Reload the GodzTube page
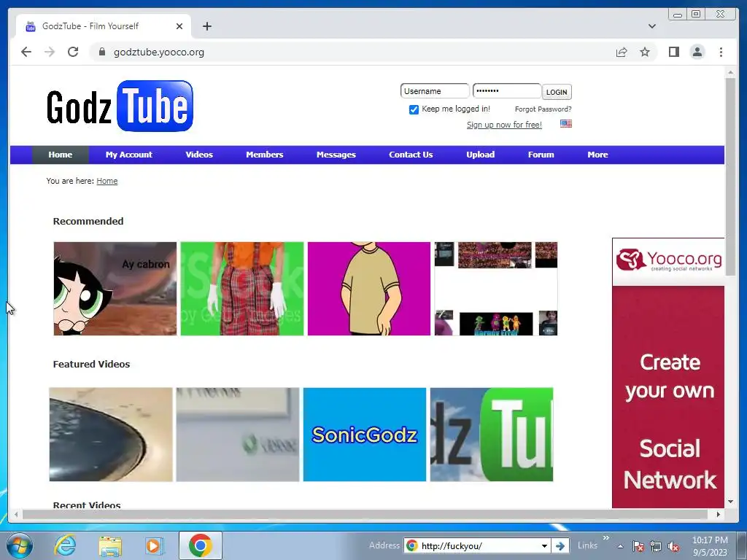The image size is (747, 560). point(73,52)
